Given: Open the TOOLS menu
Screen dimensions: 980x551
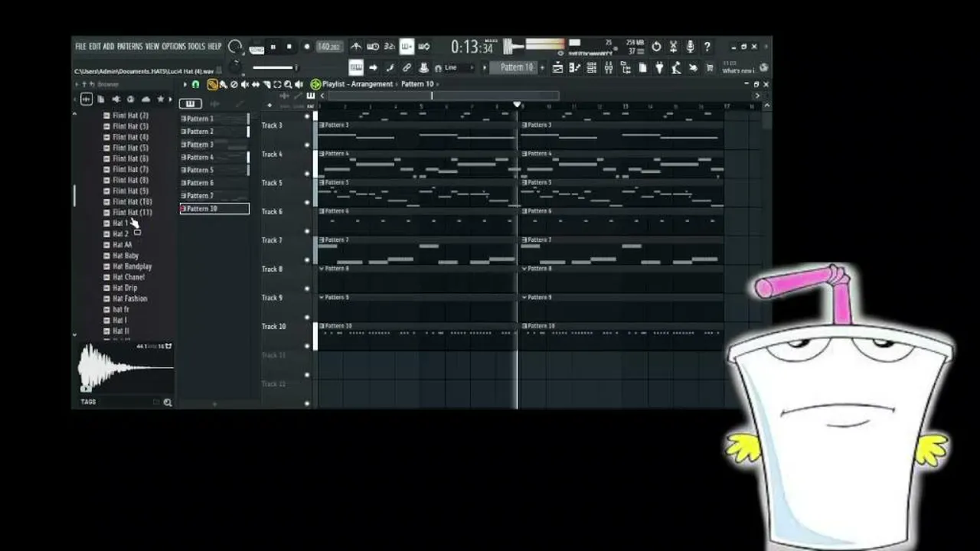Looking at the screenshot, I should [197, 47].
